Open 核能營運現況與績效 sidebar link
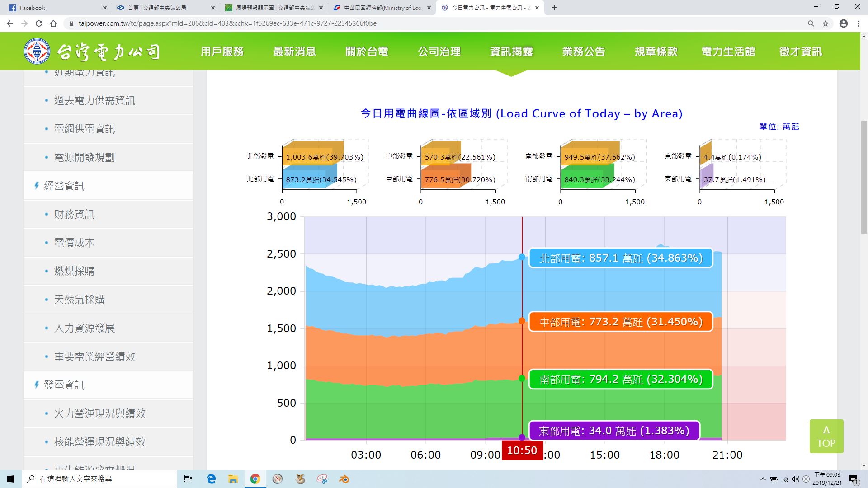 click(108, 442)
